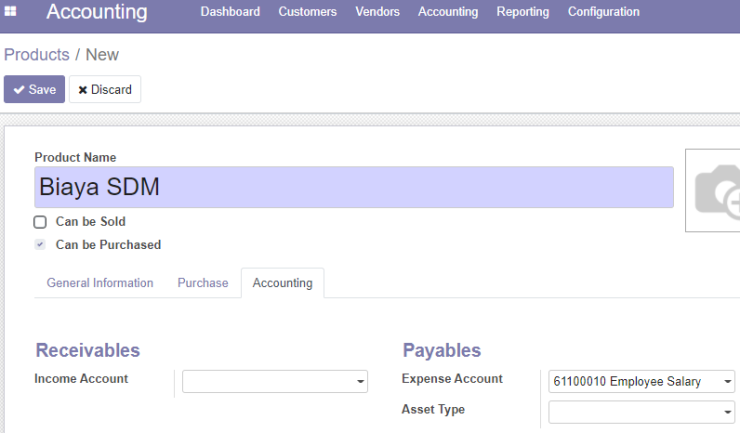Switch to the General Information tab
The image size is (740, 433).
(x=100, y=283)
